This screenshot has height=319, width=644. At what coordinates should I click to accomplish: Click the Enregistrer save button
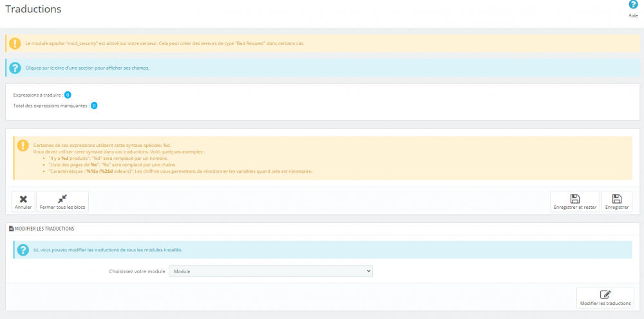coord(617,202)
